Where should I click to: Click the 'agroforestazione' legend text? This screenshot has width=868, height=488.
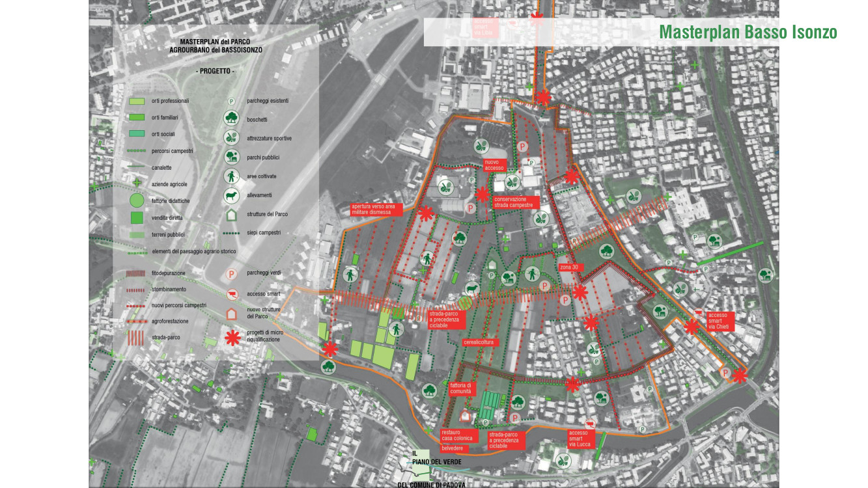(x=170, y=321)
